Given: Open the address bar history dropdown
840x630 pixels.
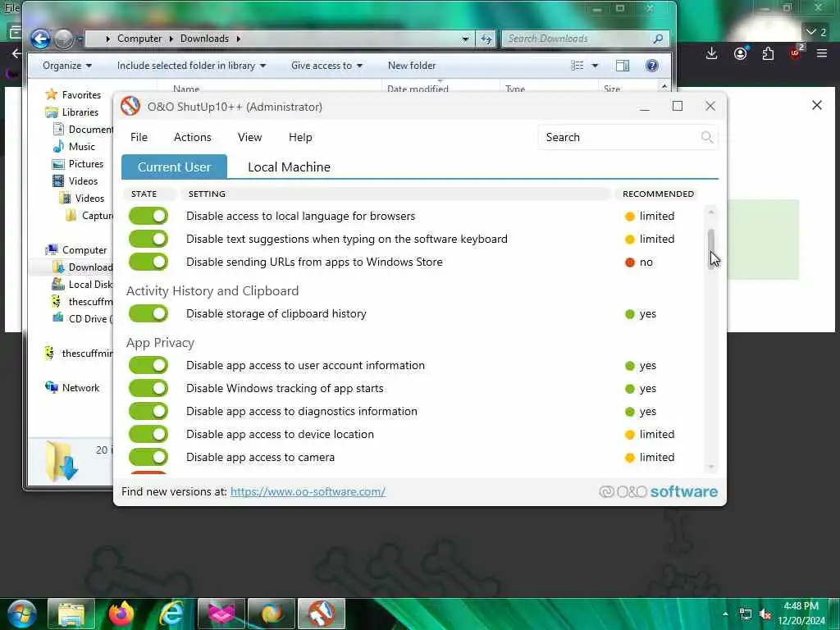Looking at the screenshot, I should pyautogui.click(x=465, y=39).
